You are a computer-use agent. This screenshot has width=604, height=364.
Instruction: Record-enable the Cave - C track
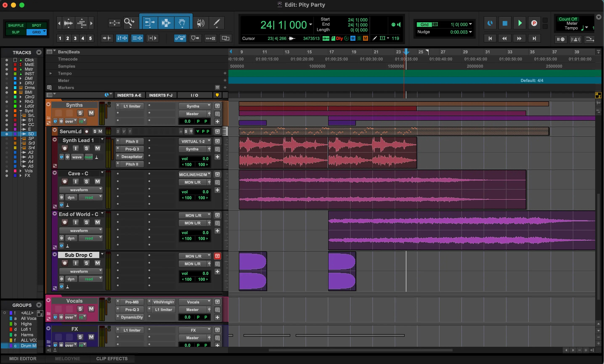pos(65,182)
